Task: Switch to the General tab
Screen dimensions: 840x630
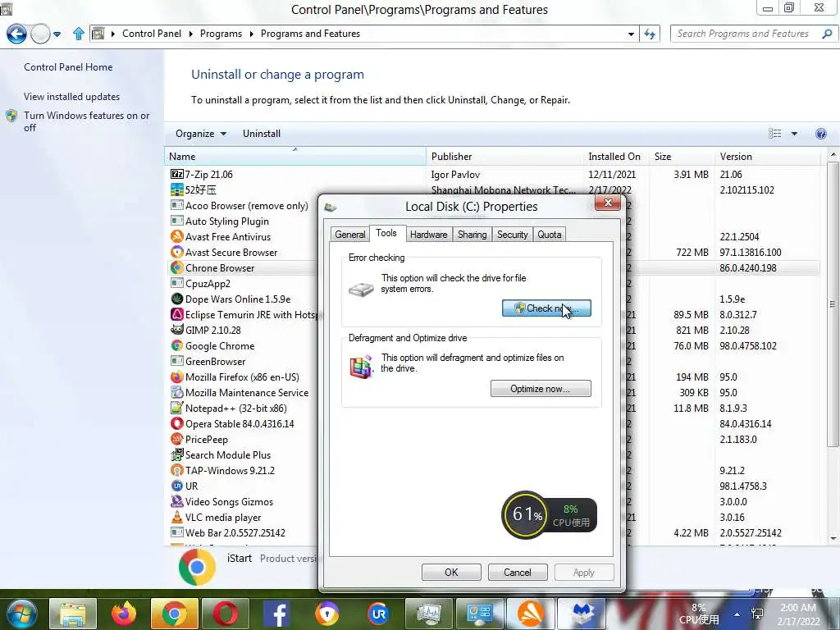Action: coord(349,234)
